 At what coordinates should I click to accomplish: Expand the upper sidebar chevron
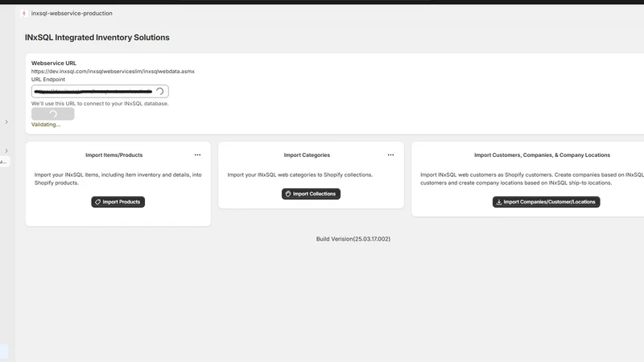pos(6,122)
